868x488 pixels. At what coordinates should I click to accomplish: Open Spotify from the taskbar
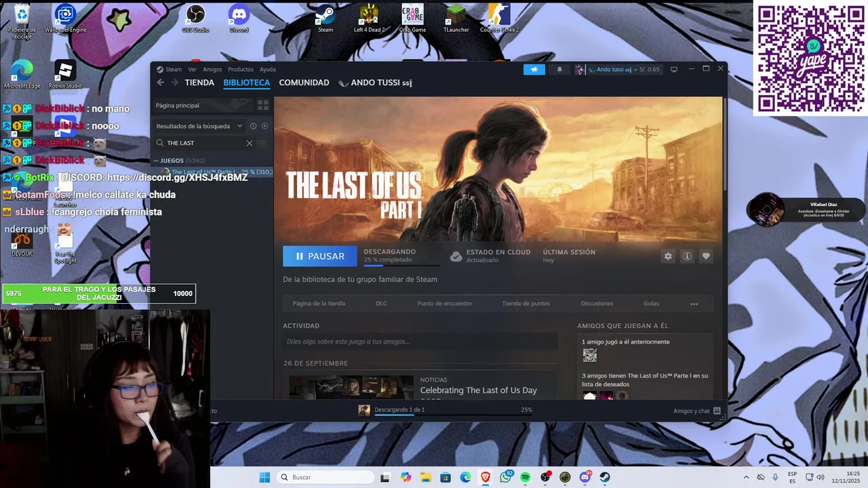click(x=526, y=477)
